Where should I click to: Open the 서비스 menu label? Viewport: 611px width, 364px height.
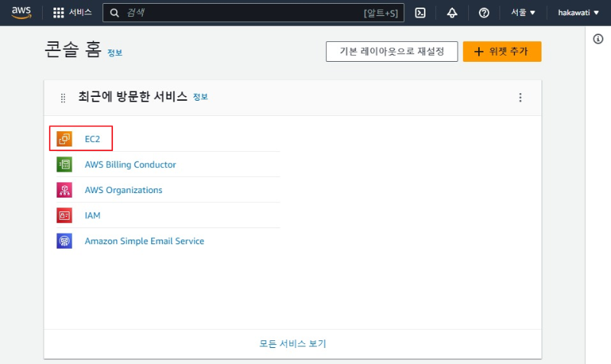coord(80,12)
